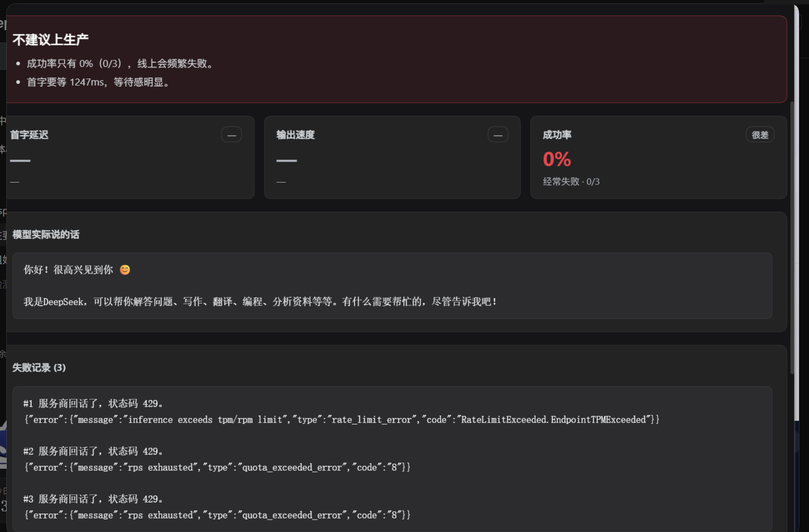The height and width of the screenshot is (532, 809).
Task: Click the dash badge on 首字延迟 card
Action: point(232,135)
